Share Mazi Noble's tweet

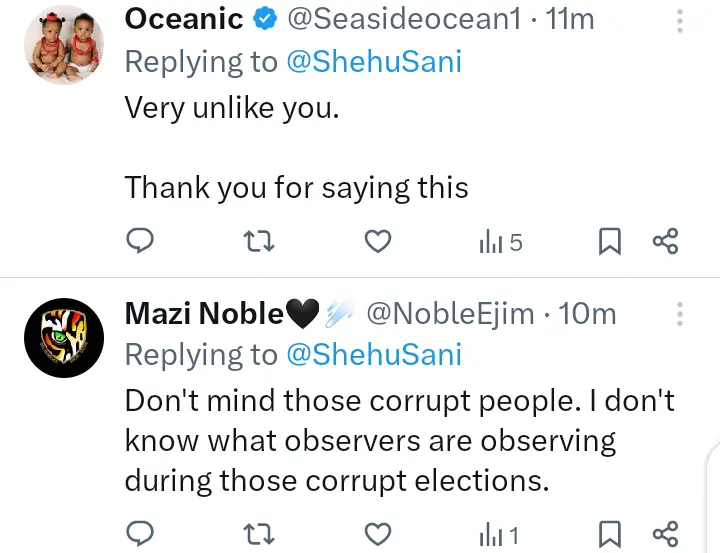(x=665, y=534)
